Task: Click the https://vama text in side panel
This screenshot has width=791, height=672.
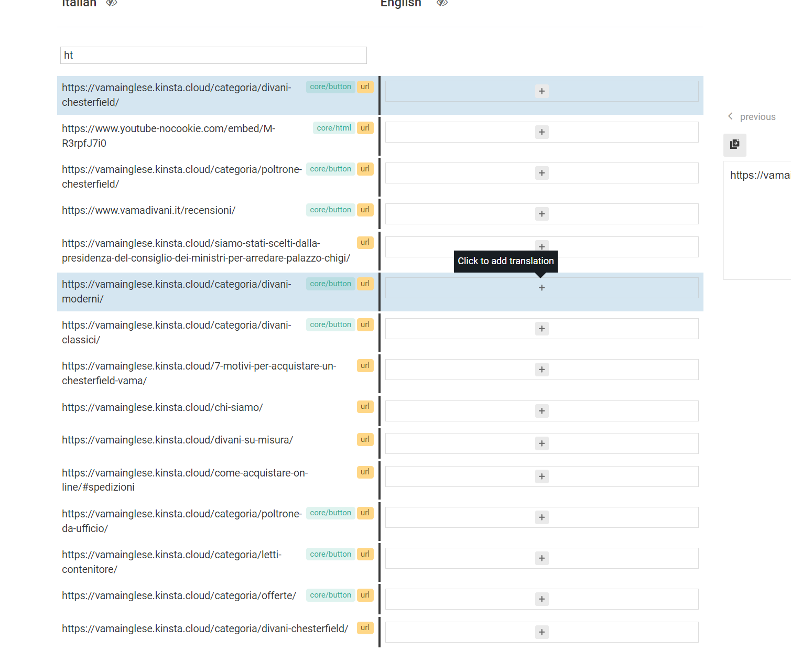Action: (x=760, y=175)
